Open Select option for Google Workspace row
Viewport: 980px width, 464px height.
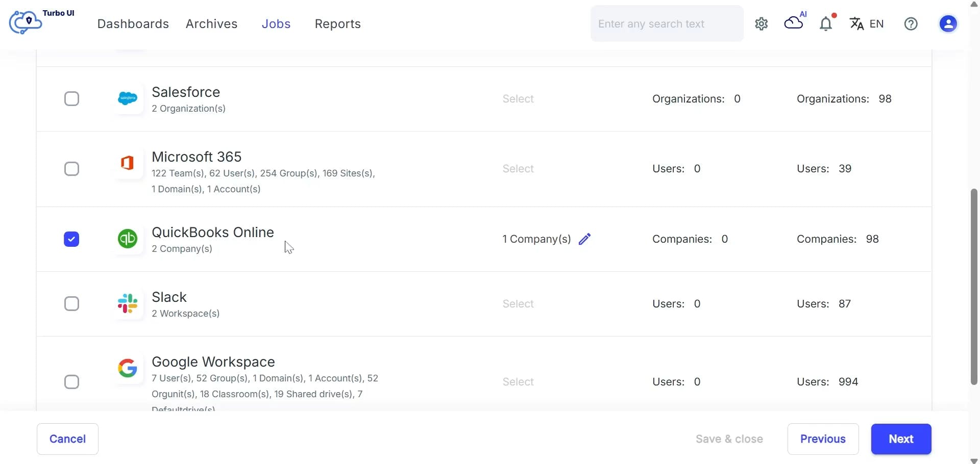click(518, 382)
